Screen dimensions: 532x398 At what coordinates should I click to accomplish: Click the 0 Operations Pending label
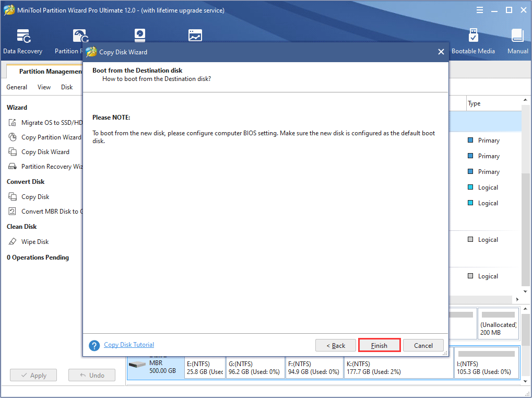click(38, 257)
